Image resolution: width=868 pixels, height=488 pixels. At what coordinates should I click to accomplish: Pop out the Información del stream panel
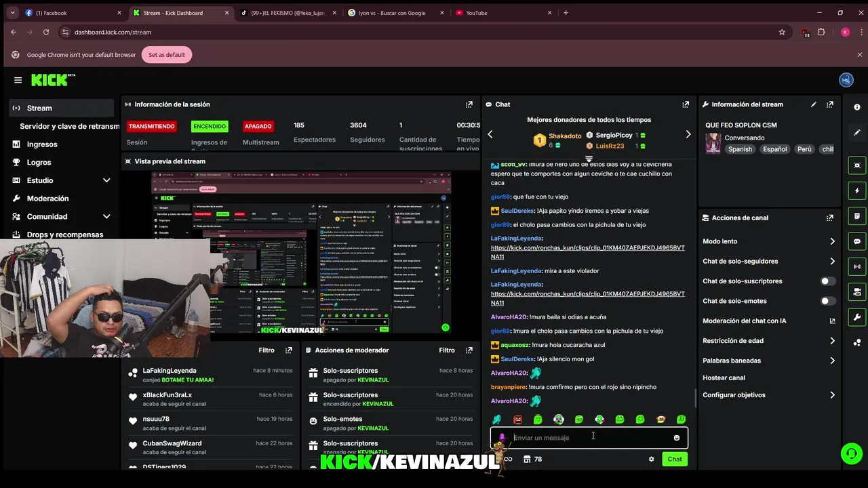coord(830,104)
